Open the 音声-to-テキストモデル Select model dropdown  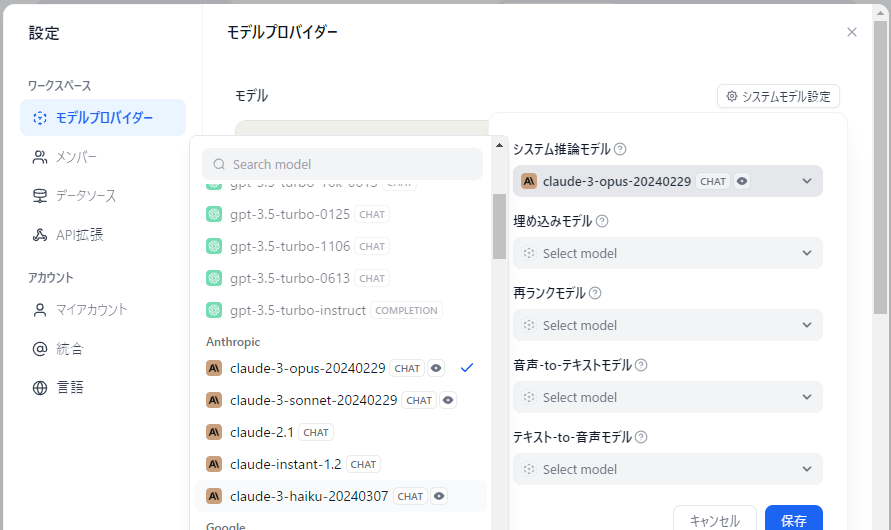coord(668,397)
